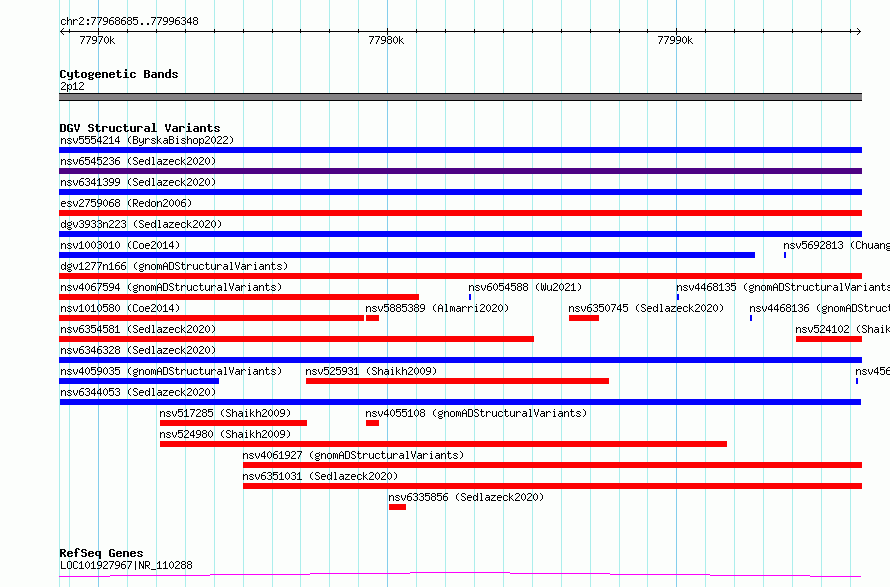Click the RefSeq Genes track title

pos(101,553)
